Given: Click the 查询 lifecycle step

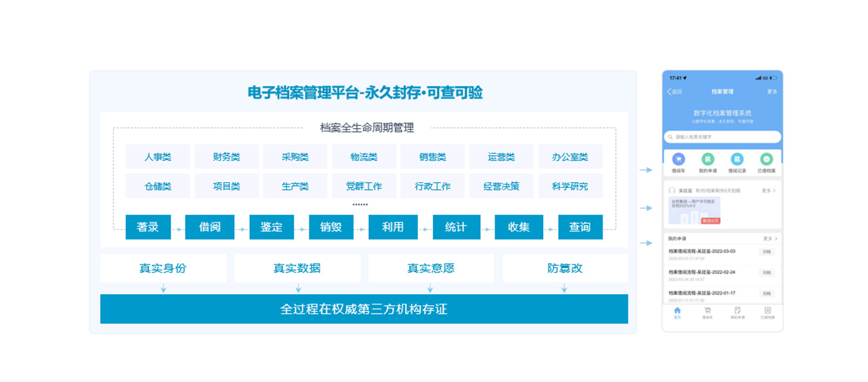Looking at the screenshot, I should (579, 227).
